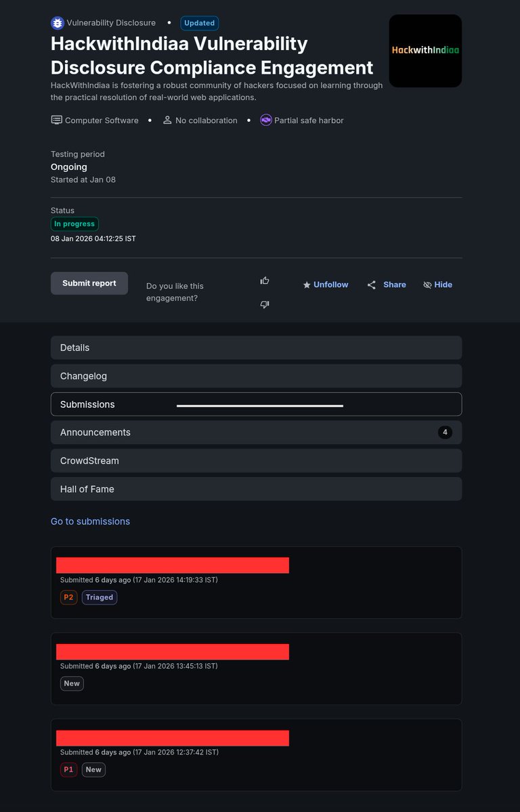Open the Details section

point(256,348)
